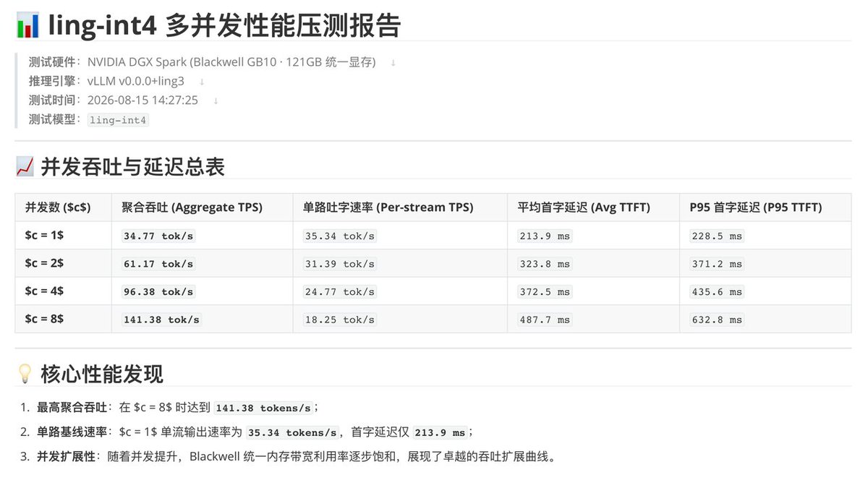Select the 测试硬件 NVIDIA DGX Spark line

pos(203,62)
